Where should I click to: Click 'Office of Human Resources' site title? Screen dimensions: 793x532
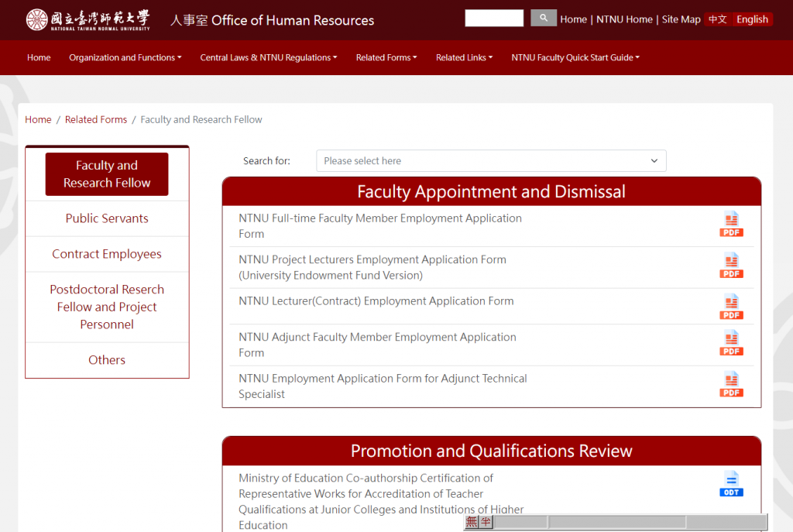click(x=272, y=20)
